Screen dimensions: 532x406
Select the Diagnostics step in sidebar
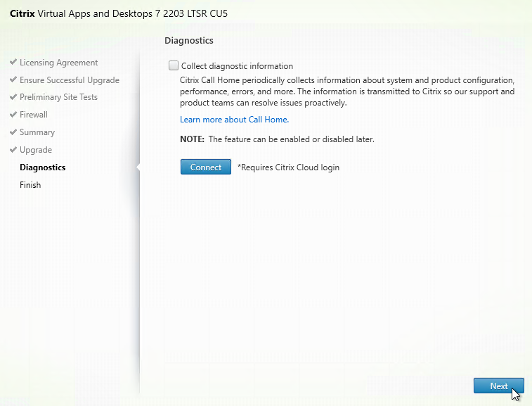43,167
